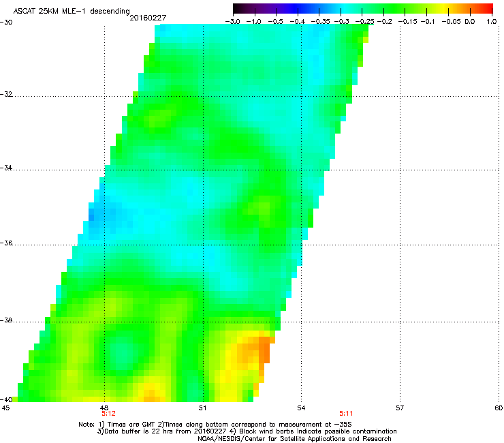Viewport: 504px width, 443px height.
Task: Click the "-1.0" color scale label
Action: pos(253,22)
